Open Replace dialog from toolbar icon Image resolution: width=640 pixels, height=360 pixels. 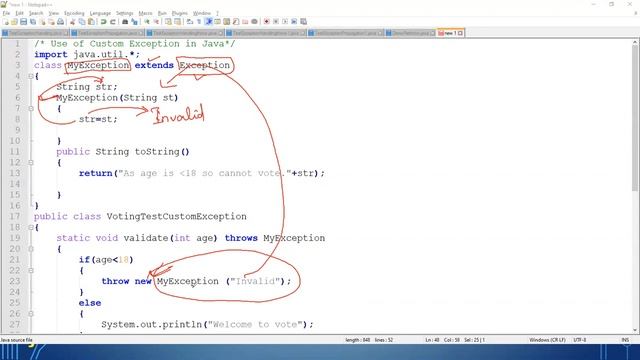[x=134, y=21]
